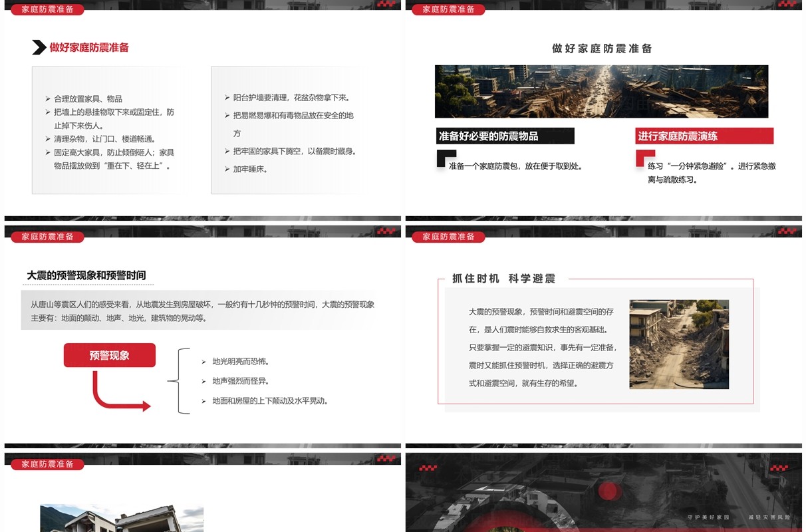Select the line 把牢固的家具下腾空，以备震时藏身
Viewport: 806px width, 532px height.
click(x=295, y=151)
